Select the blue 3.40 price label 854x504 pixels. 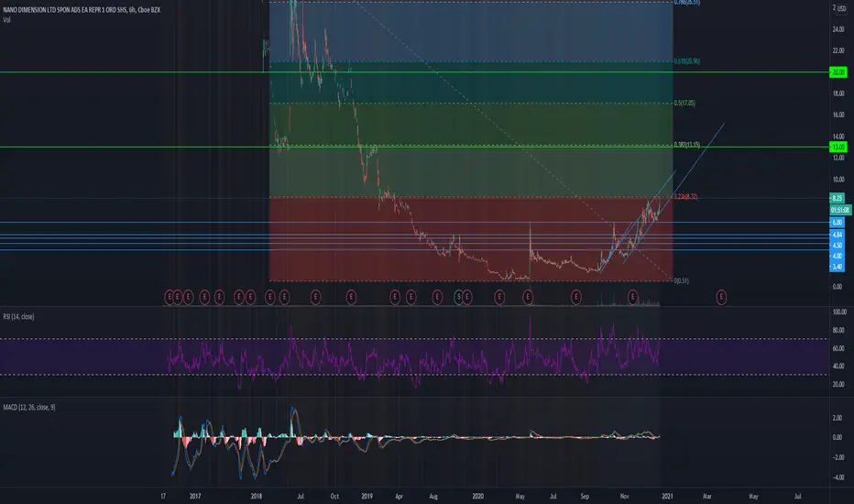pyautogui.click(x=838, y=267)
